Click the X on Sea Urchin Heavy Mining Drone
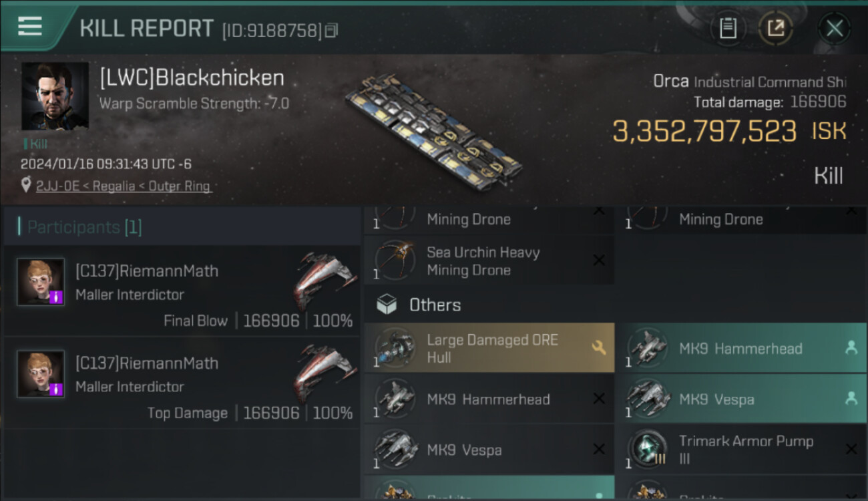The width and height of the screenshot is (868, 501). 599,261
